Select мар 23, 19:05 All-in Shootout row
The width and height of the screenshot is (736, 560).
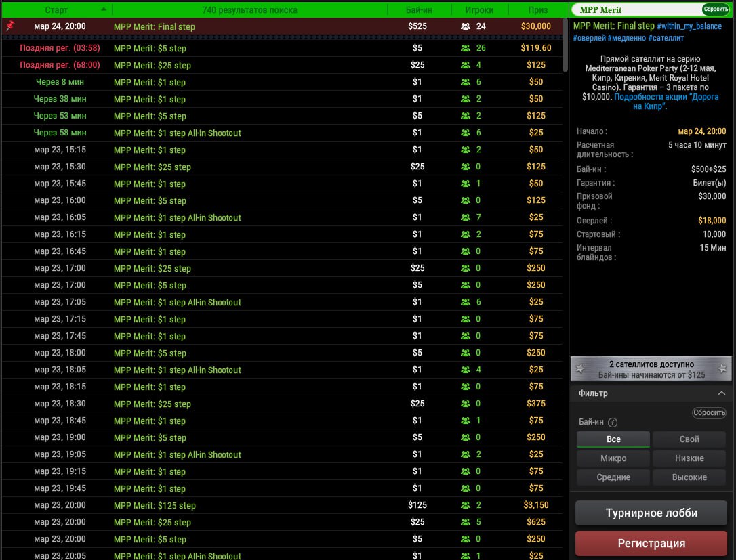click(x=282, y=454)
